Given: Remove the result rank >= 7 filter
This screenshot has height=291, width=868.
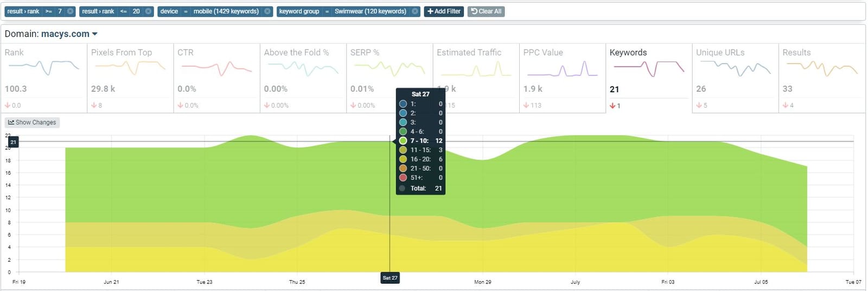Looking at the screenshot, I should 70,11.
